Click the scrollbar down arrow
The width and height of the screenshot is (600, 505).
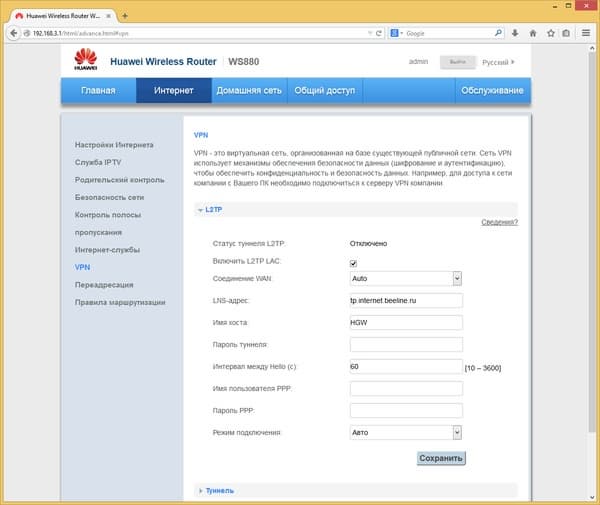[x=592, y=497]
